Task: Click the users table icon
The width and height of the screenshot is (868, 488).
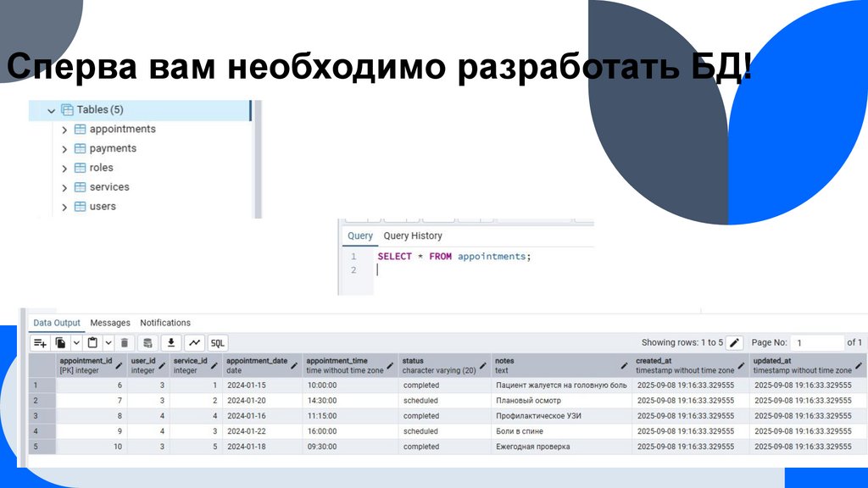Action: point(81,207)
